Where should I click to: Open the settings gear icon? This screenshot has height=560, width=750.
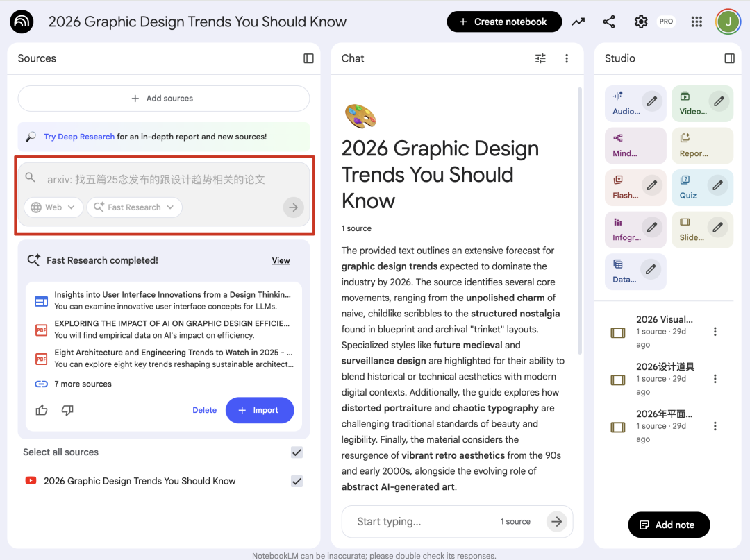pos(641,22)
